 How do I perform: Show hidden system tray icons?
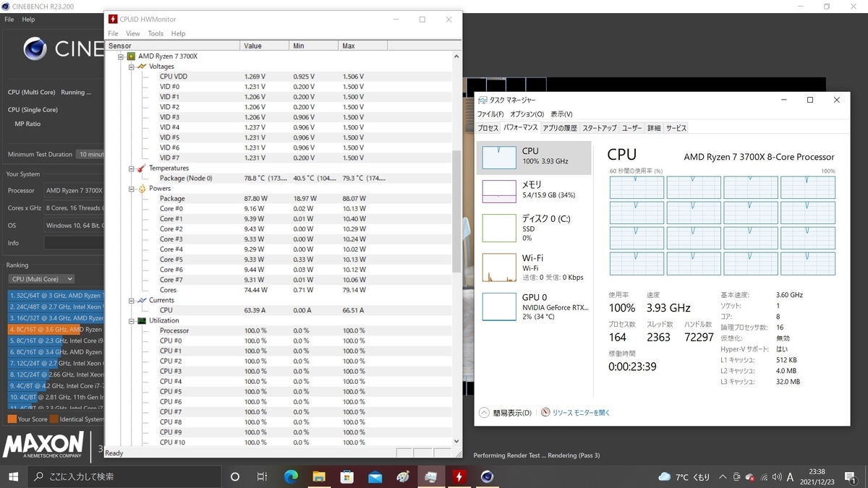pos(723,477)
